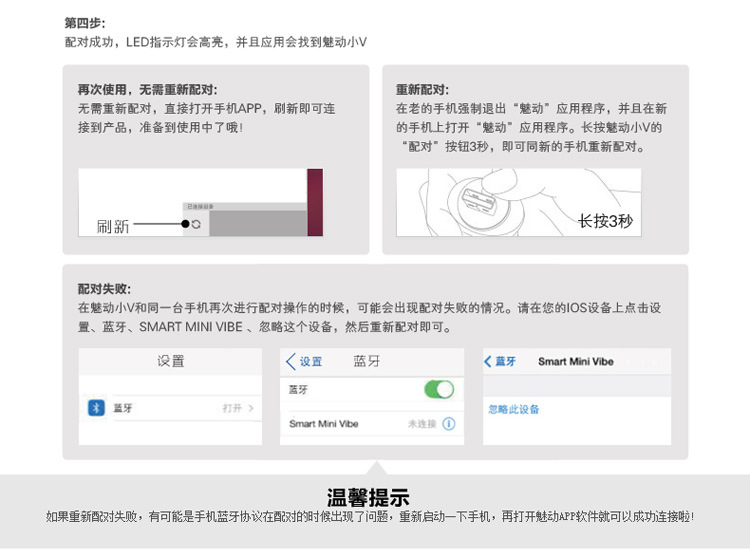750x550 pixels.
Task: Click the 配对失败 section heading
Action: (104, 288)
